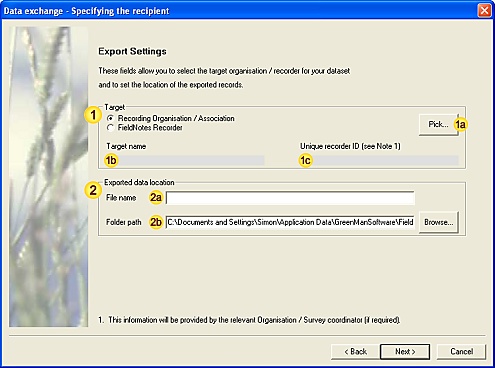
Task: Close the Data exchange dialog window
Action: pyautogui.click(x=484, y=10)
